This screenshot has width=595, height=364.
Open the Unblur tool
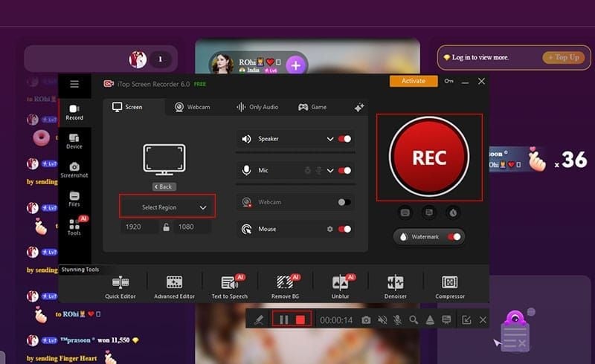point(341,287)
